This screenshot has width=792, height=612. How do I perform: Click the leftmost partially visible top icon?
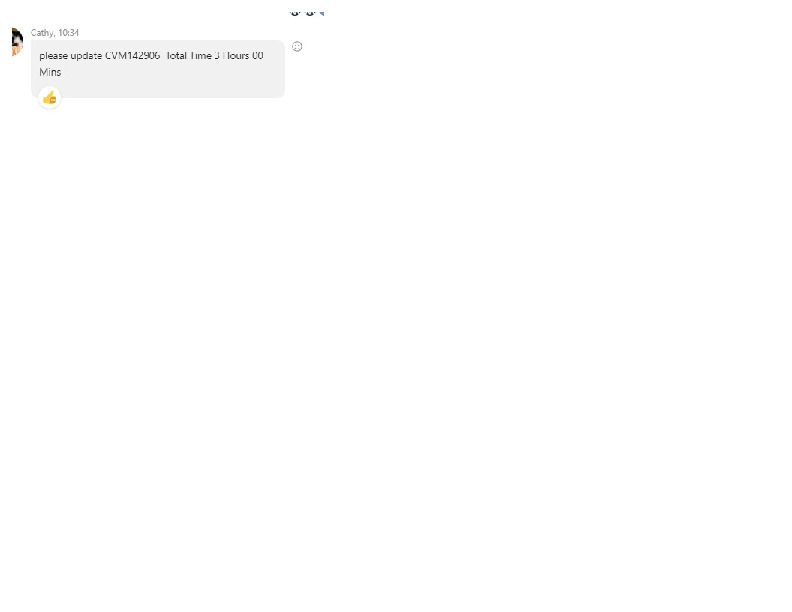(x=295, y=13)
